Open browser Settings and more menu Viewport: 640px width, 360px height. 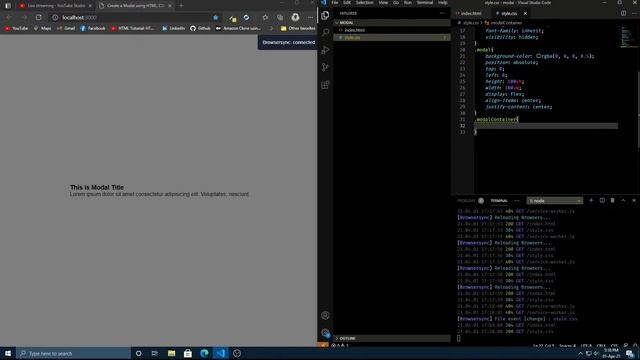tap(311, 18)
